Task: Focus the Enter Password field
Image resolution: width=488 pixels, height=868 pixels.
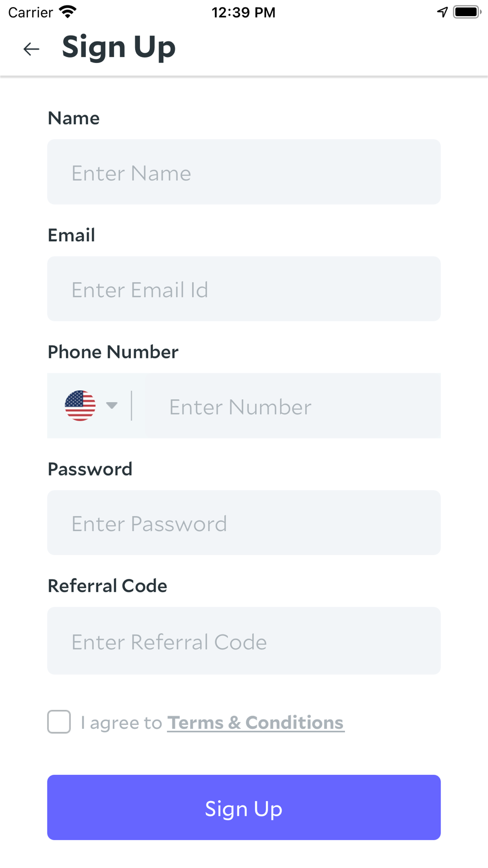Action: click(244, 523)
